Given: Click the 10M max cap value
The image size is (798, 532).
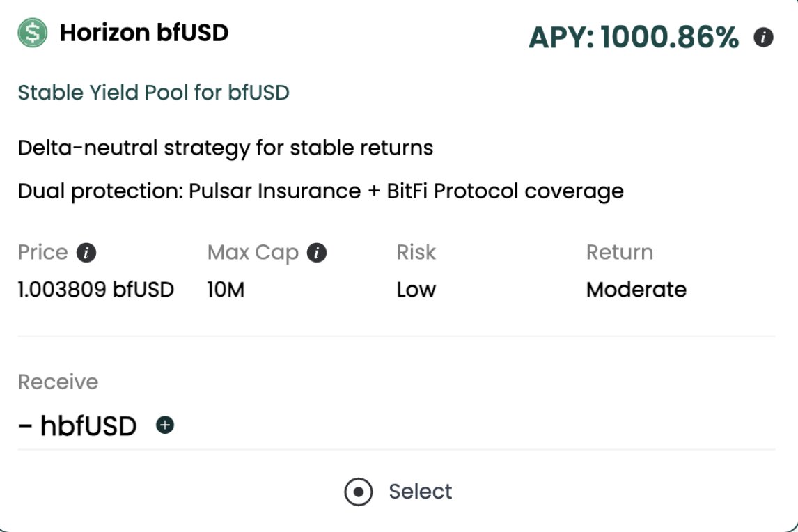Looking at the screenshot, I should (226, 290).
